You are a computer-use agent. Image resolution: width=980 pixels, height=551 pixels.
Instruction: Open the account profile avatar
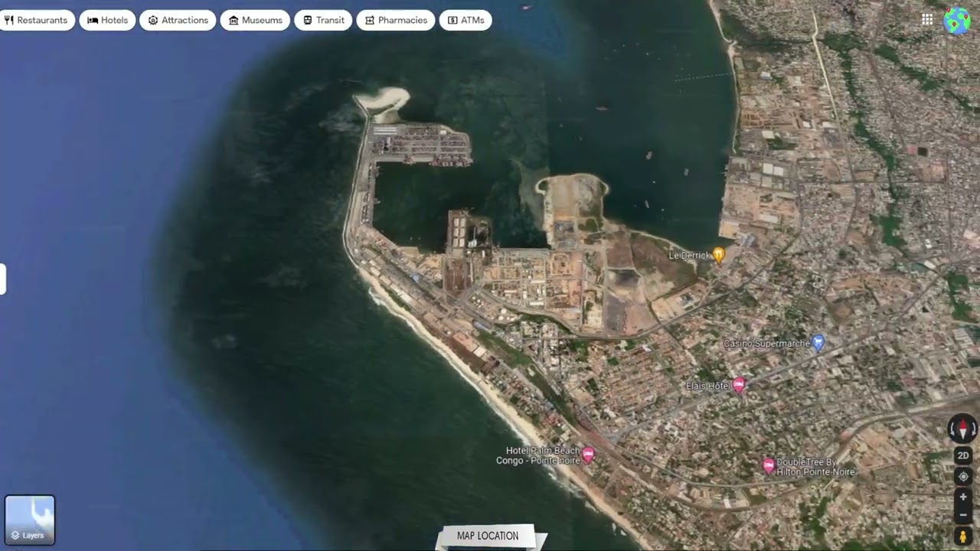tap(957, 21)
